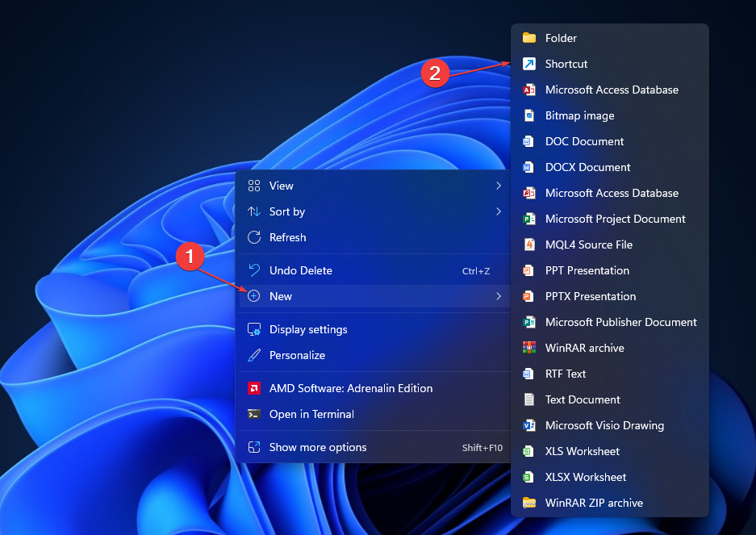Click the XLSX Worksheet Excel icon
The width and height of the screenshot is (756, 535).
(529, 477)
